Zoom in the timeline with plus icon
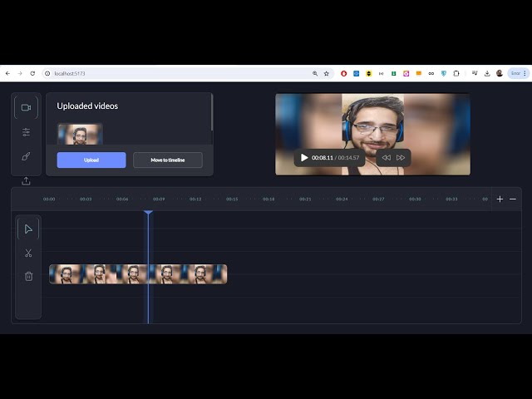 (x=500, y=199)
